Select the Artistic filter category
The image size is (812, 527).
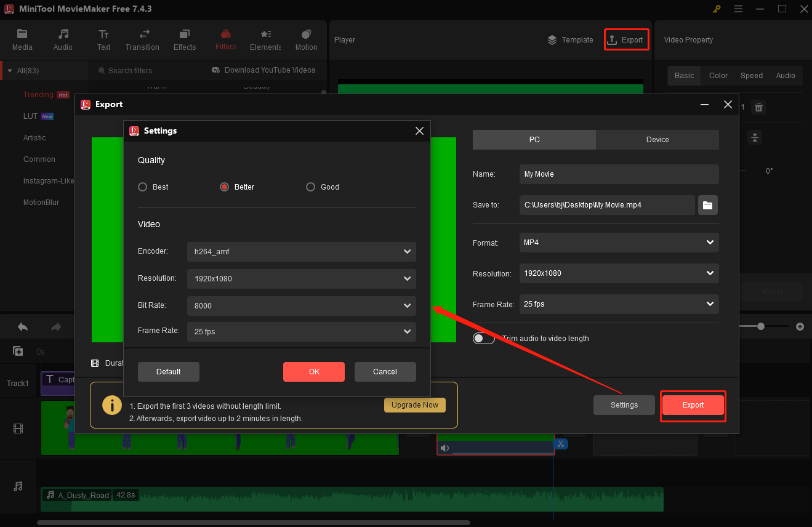(34, 138)
